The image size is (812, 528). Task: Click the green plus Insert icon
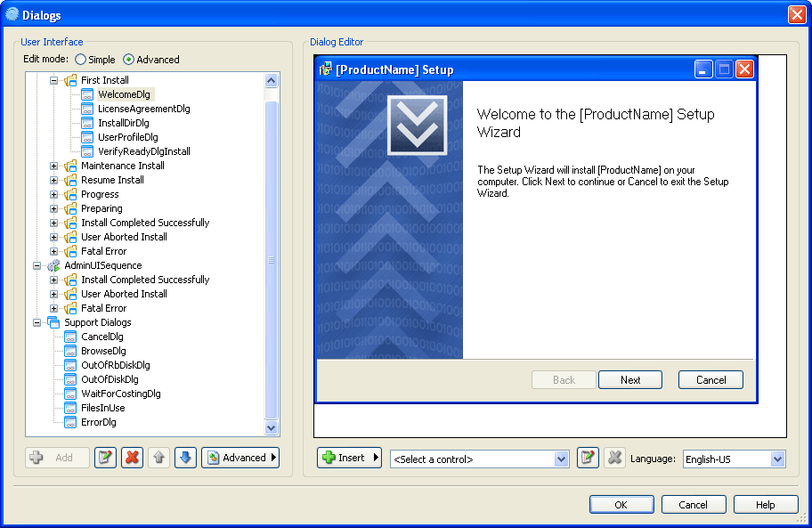point(329,458)
